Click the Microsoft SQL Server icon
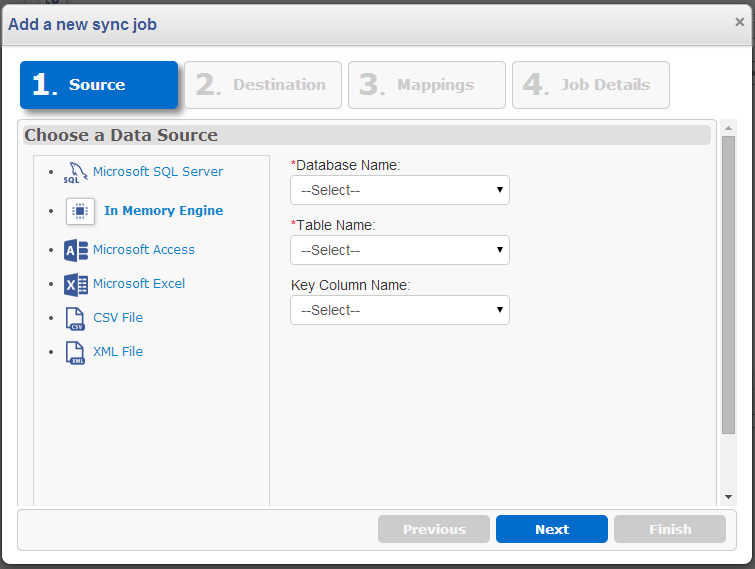 (76, 172)
